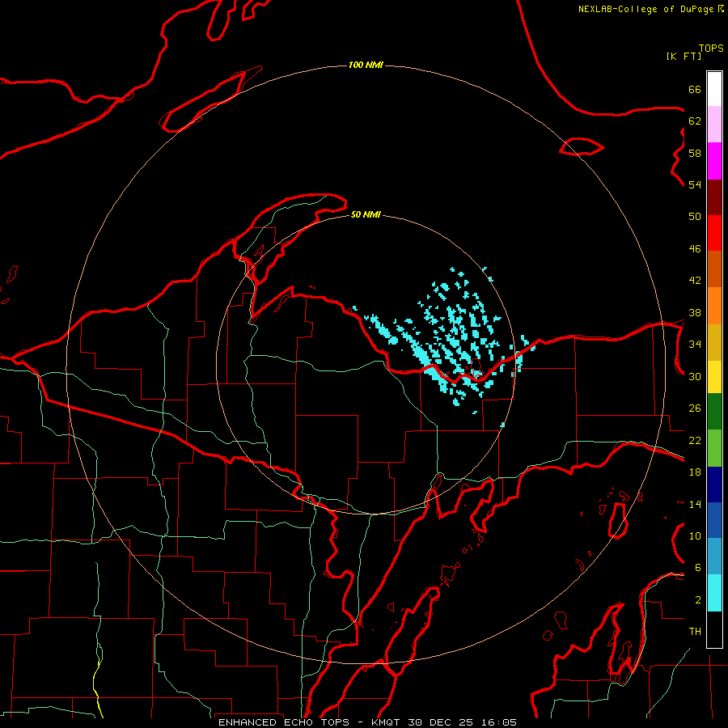Image resolution: width=728 pixels, height=728 pixels.
Task: Click the "[K FT]" units label
Action: click(x=684, y=56)
